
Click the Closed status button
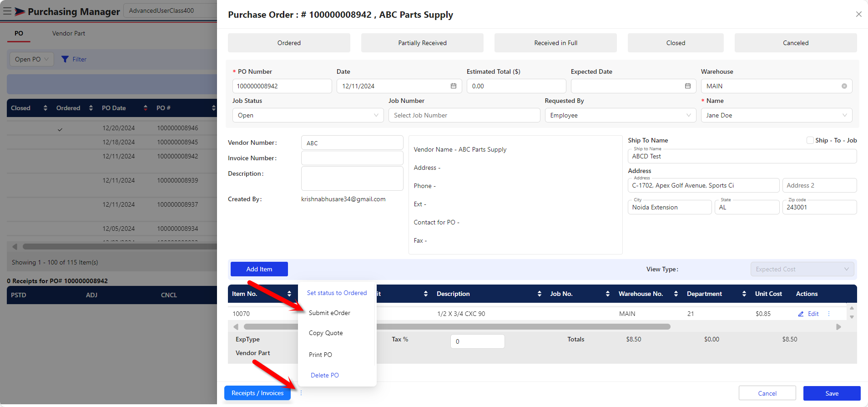[x=676, y=43]
